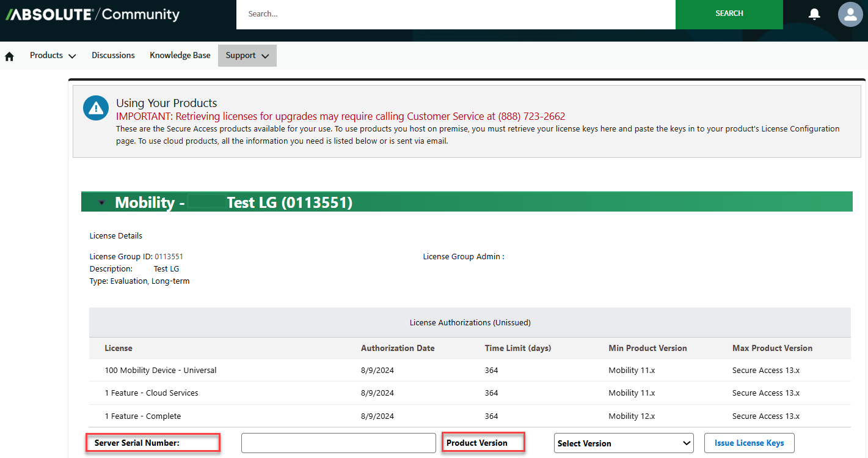Image resolution: width=868 pixels, height=458 pixels.
Task: Click the Server Serial Number input box
Action: (338, 443)
